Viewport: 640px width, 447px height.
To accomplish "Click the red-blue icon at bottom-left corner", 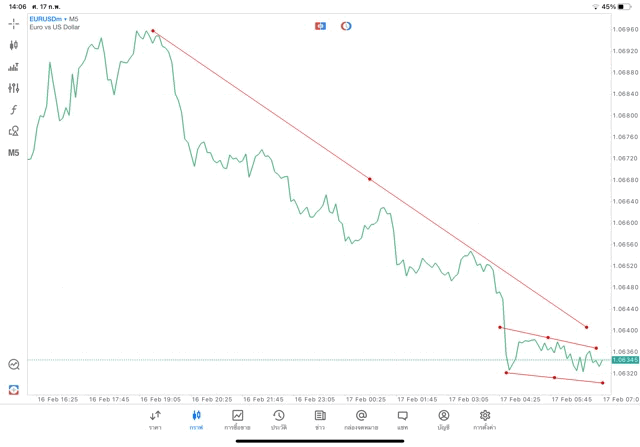I will click(x=14, y=389).
